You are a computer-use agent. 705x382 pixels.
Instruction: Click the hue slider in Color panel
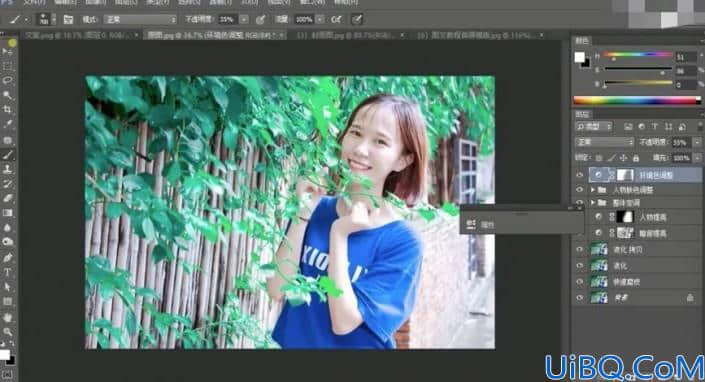point(638,55)
